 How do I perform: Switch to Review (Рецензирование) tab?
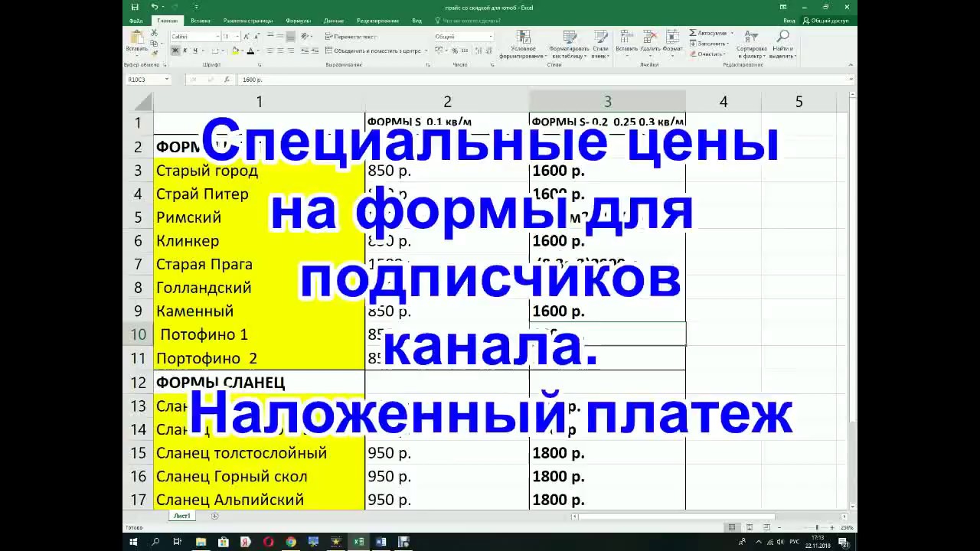click(379, 21)
